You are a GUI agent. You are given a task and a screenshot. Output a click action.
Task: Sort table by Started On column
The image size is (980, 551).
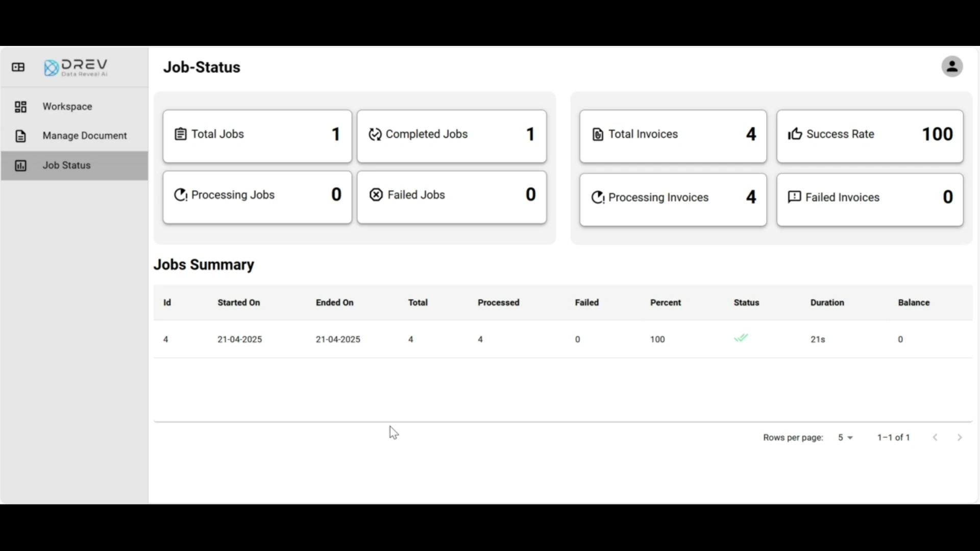[x=238, y=303]
